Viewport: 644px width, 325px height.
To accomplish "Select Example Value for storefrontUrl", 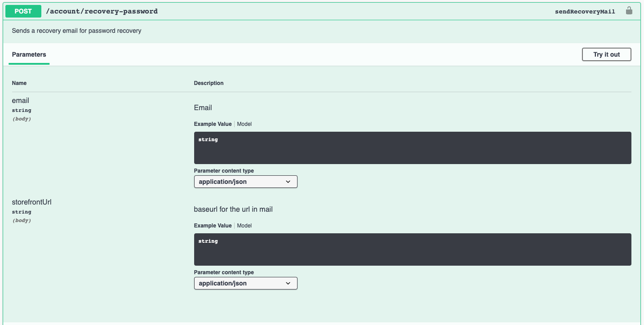I will pyautogui.click(x=213, y=225).
